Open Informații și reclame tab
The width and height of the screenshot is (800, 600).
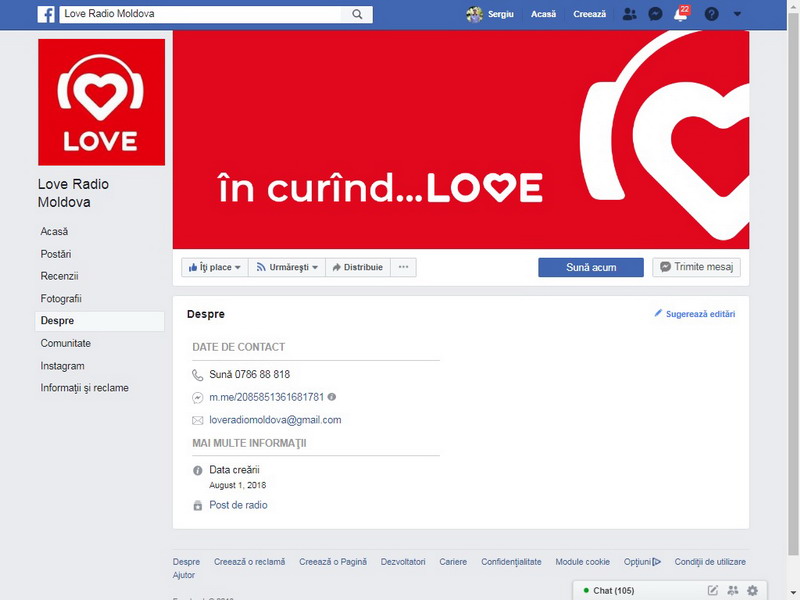[84, 388]
